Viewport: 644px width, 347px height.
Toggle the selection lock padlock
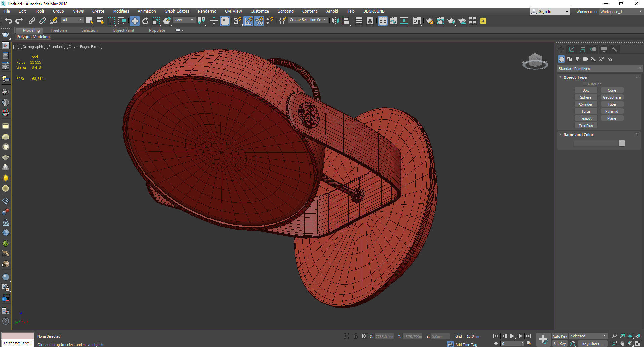click(x=355, y=336)
